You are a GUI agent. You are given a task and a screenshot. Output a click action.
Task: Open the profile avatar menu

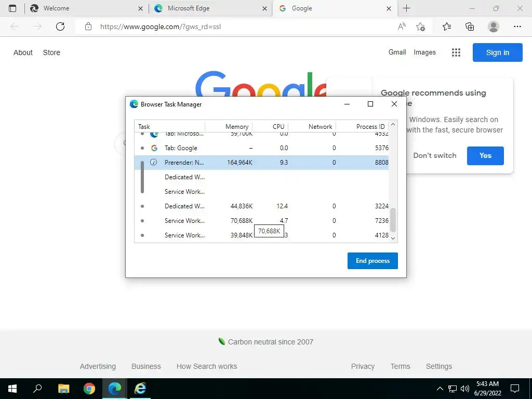pos(494,26)
